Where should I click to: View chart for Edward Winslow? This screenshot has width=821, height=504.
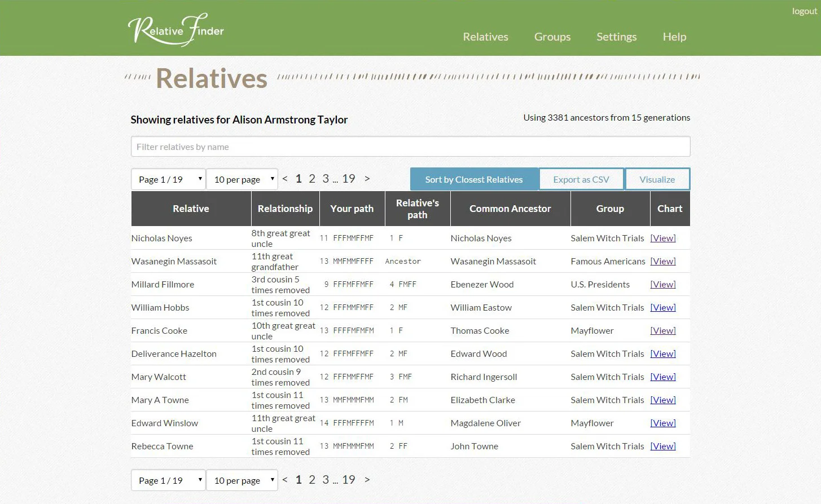[662, 423]
